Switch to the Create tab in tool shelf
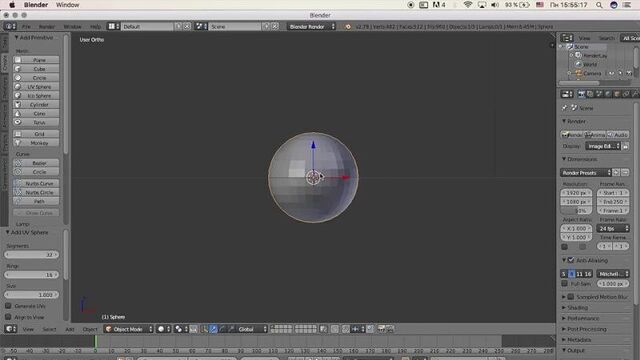The image size is (640, 360). pos(4,63)
